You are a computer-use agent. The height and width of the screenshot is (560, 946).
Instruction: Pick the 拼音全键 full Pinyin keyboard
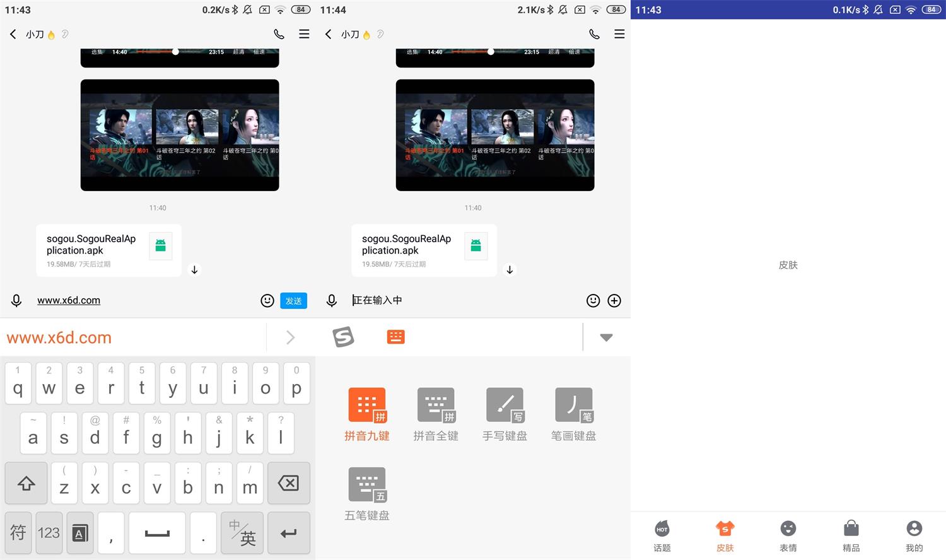click(x=435, y=405)
